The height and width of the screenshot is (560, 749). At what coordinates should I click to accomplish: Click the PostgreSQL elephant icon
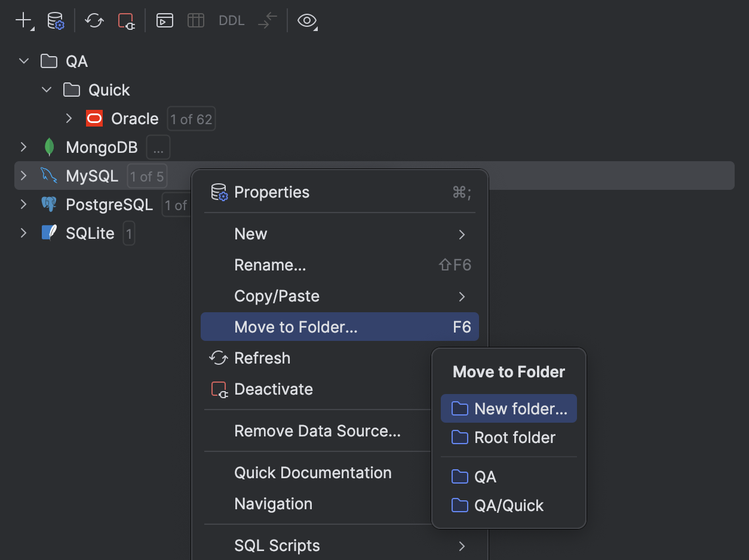click(x=49, y=204)
